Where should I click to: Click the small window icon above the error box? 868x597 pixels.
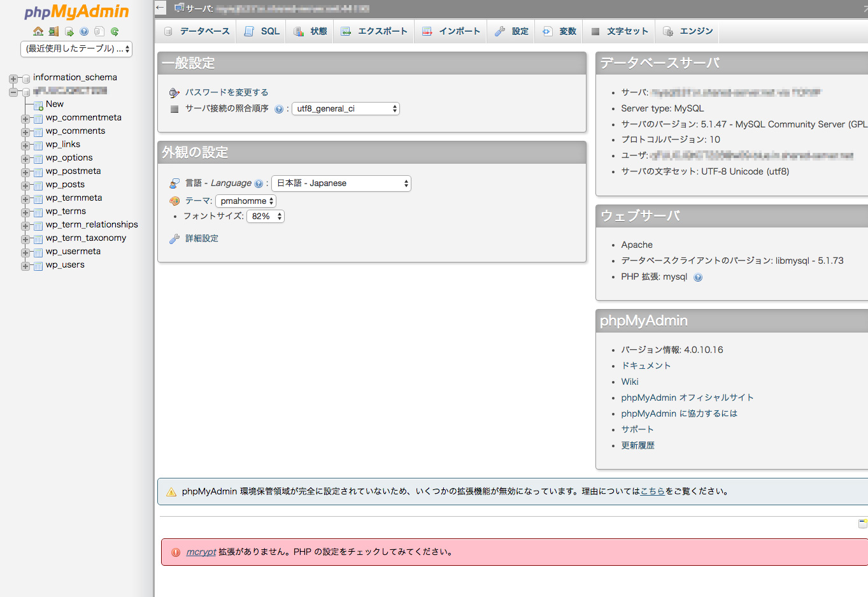[863, 524]
